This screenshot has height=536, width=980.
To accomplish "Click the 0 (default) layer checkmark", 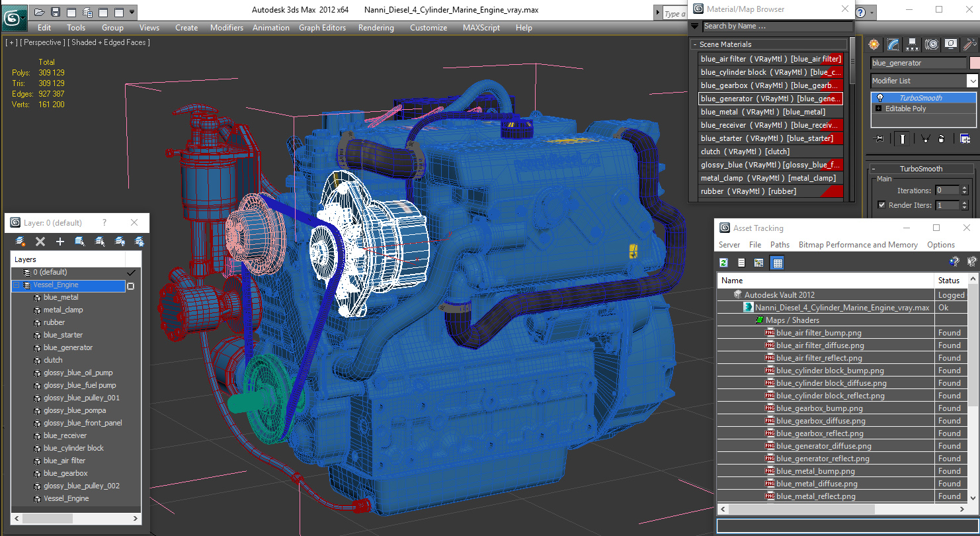I will (131, 272).
